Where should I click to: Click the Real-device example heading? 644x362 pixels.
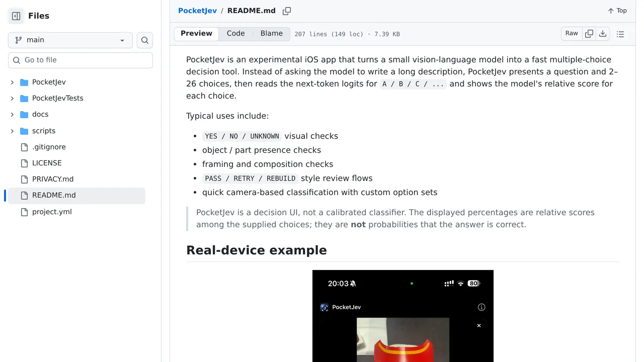(x=257, y=250)
